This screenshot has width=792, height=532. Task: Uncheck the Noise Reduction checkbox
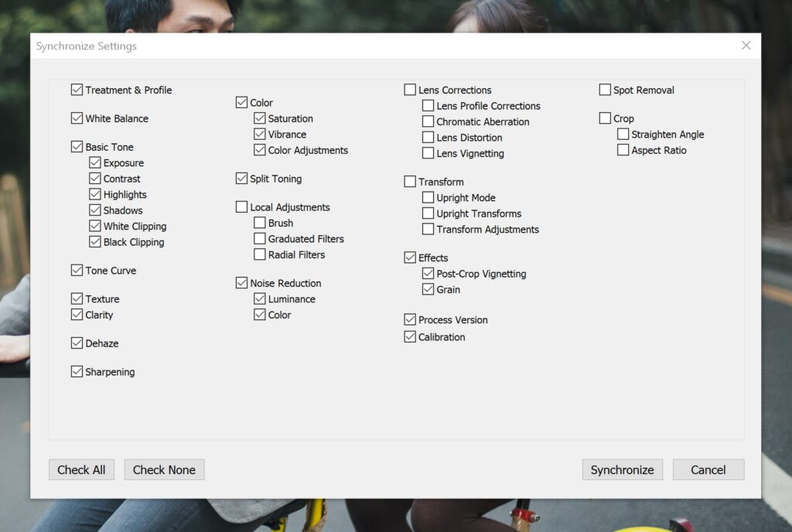tap(241, 283)
